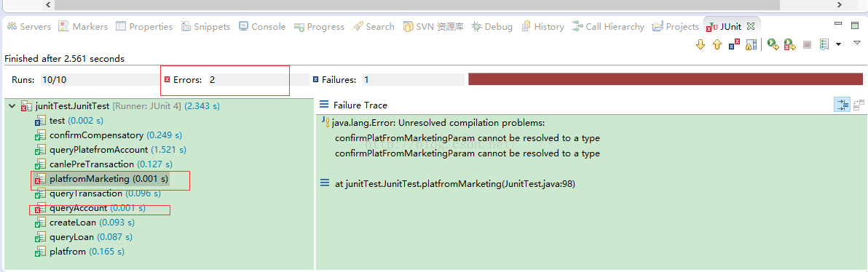868x272 pixels.
Task: Toggle the Filter Stack Trace button
Action: pos(842,105)
